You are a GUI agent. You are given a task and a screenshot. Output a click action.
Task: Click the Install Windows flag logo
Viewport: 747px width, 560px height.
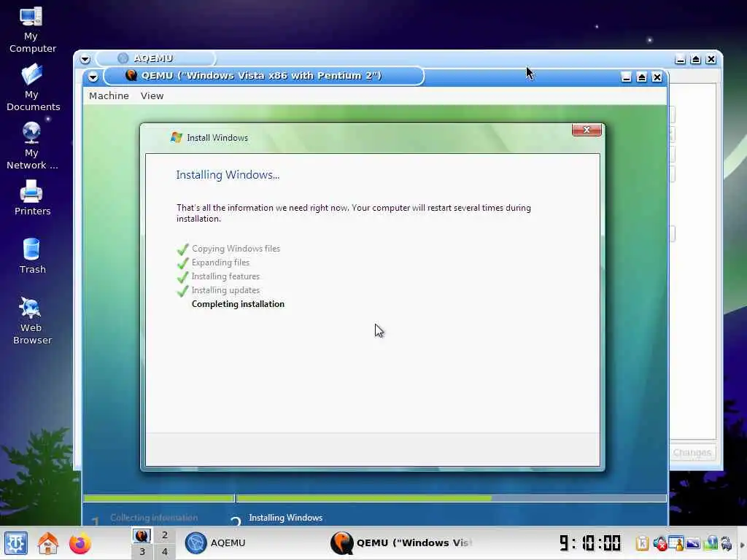(x=177, y=138)
